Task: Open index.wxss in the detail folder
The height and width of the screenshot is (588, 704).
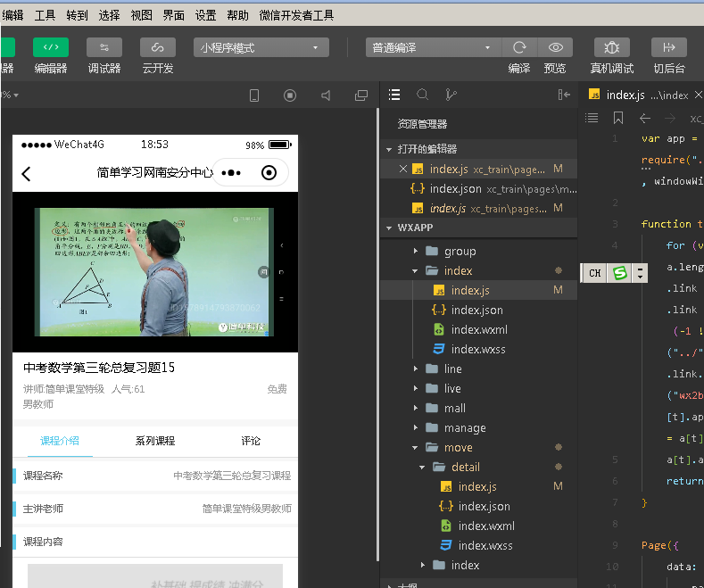Action: point(478,545)
